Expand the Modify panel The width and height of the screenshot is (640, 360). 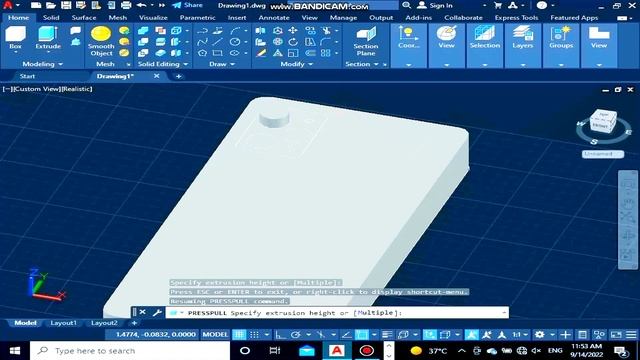(296, 64)
